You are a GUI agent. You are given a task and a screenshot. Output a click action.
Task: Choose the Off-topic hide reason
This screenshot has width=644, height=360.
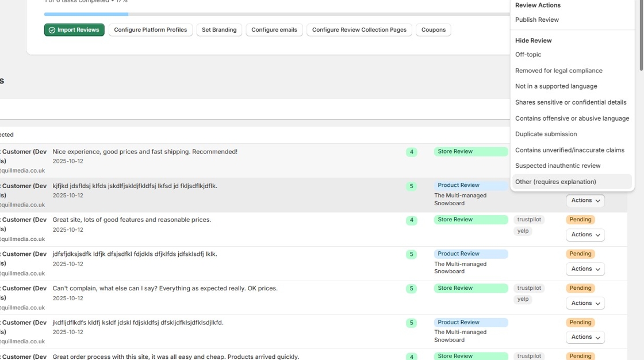(x=528, y=55)
